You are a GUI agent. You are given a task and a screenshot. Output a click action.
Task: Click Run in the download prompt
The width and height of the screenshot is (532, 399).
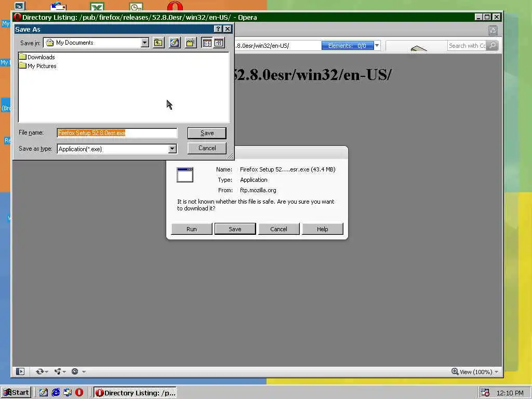tap(192, 229)
